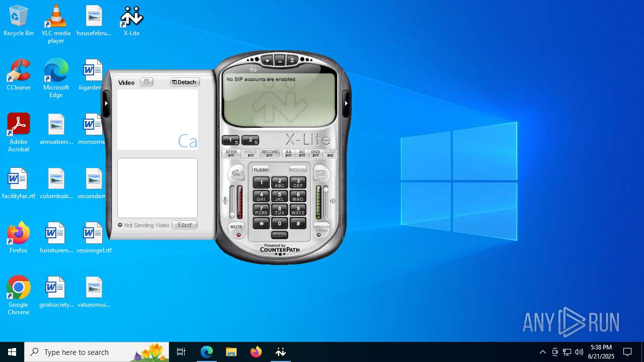This screenshot has height=362, width=644.
Task: Click the green dial call icon
Action: (x=236, y=173)
